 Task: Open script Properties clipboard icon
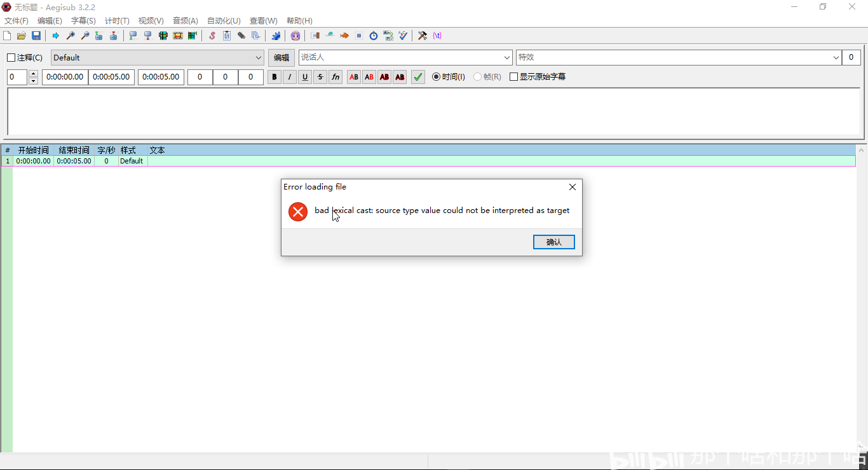coord(227,36)
